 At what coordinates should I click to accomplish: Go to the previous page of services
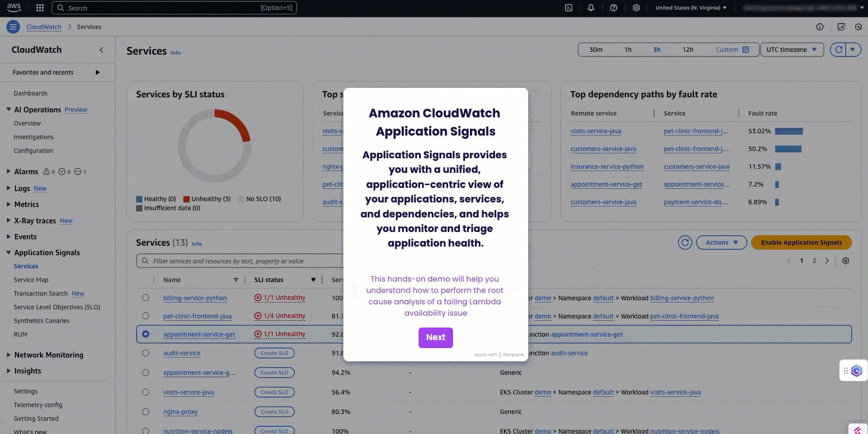pos(789,261)
